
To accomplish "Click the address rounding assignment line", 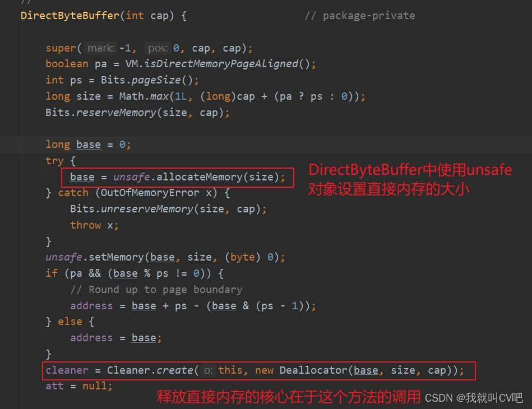I will click(x=193, y=306).
